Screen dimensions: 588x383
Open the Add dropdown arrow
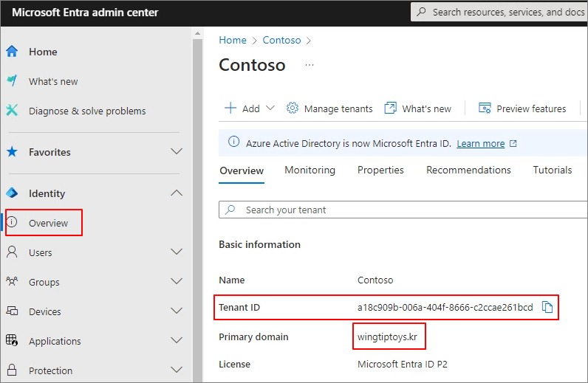270,108
